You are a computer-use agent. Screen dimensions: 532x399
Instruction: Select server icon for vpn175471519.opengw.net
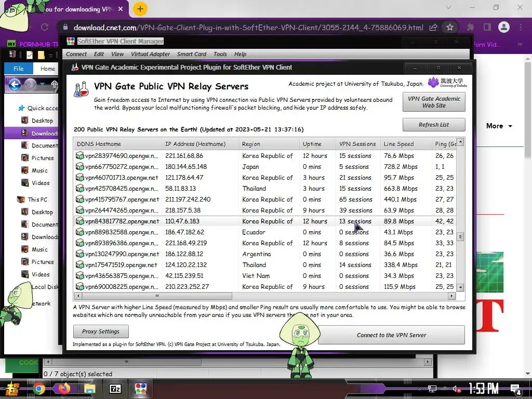[x=79, y=264]
